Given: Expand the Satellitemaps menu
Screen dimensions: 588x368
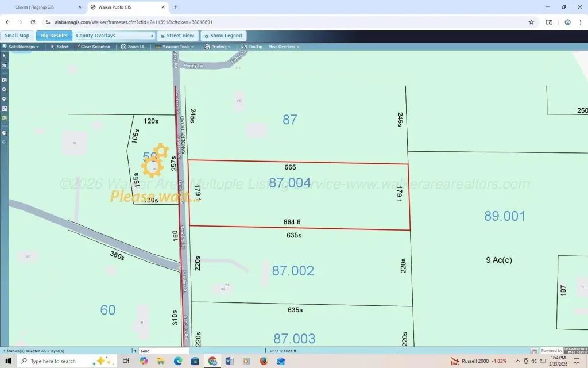Looking at the screenshot, I should coord(21,47).
